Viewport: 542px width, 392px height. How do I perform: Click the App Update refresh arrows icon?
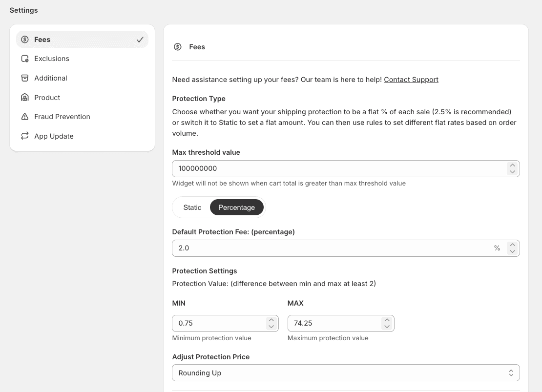coord(25,136)
